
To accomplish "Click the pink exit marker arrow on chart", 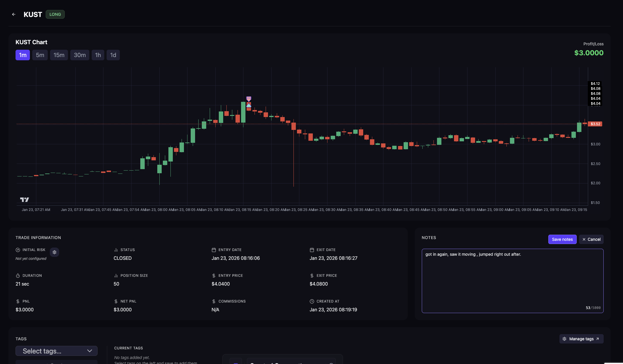I will coord(249,99).
